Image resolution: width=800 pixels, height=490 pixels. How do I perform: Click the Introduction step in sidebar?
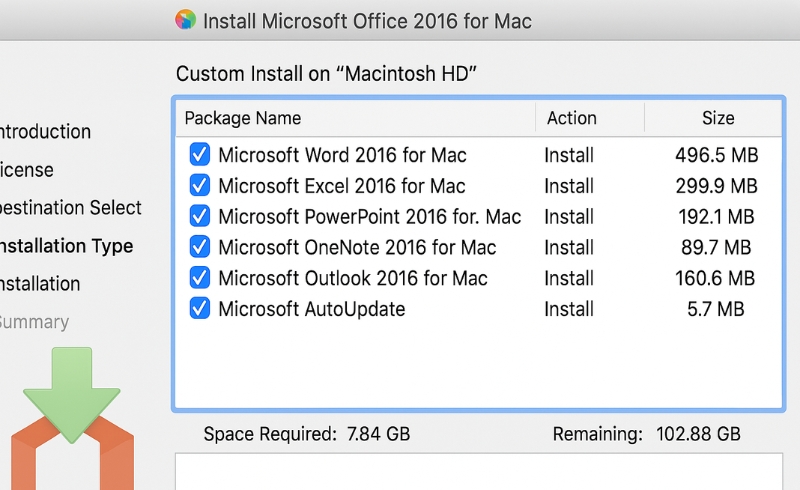[x=45, y=132]
